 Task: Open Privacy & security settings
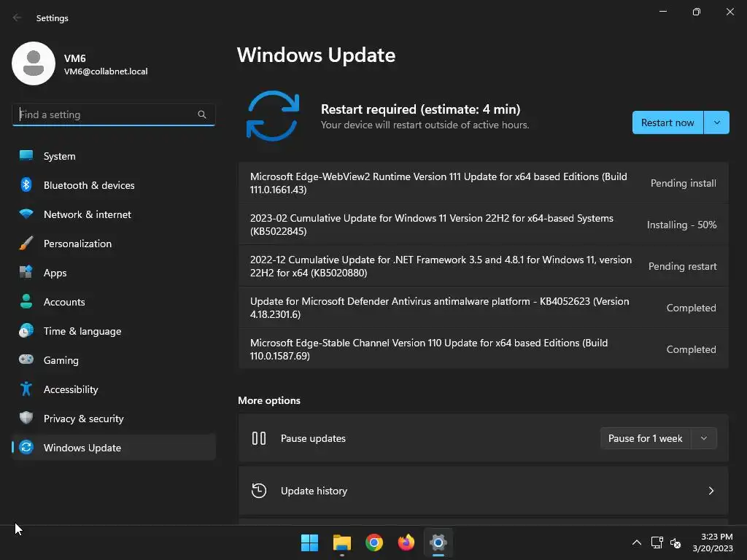113,418
